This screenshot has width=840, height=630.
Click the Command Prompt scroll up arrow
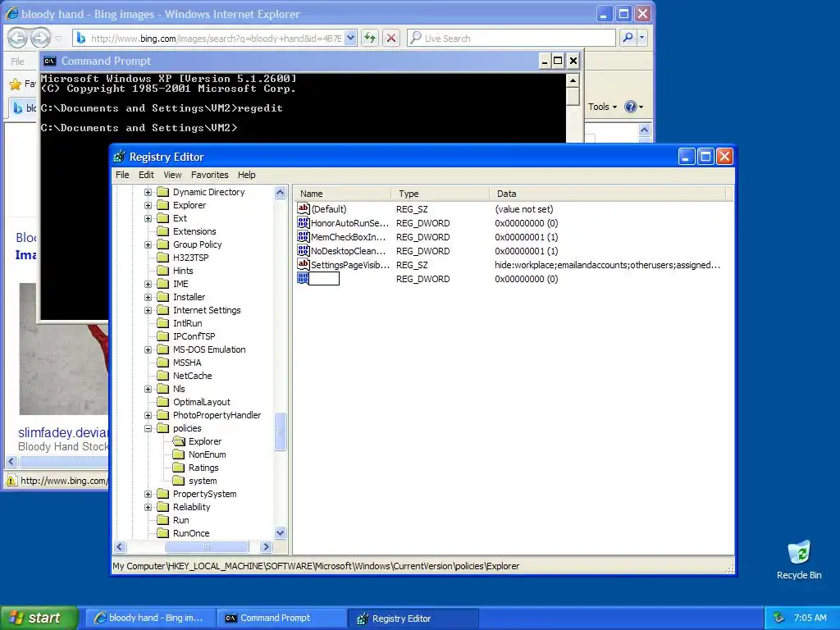573,80
